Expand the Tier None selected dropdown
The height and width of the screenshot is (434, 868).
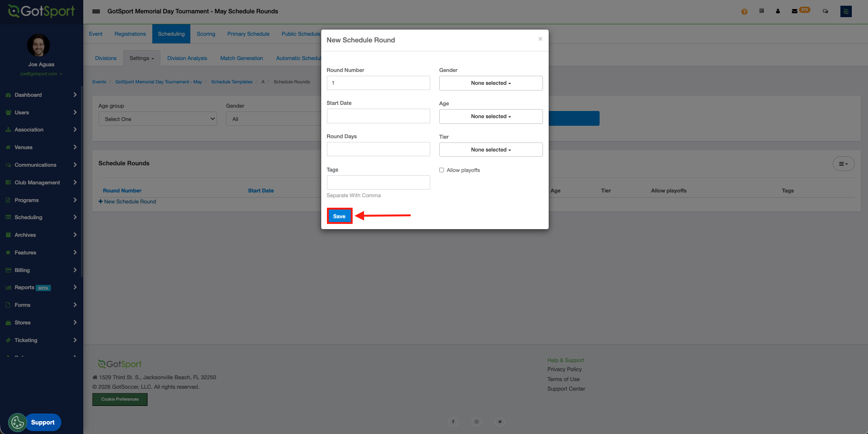pos(491,150)
